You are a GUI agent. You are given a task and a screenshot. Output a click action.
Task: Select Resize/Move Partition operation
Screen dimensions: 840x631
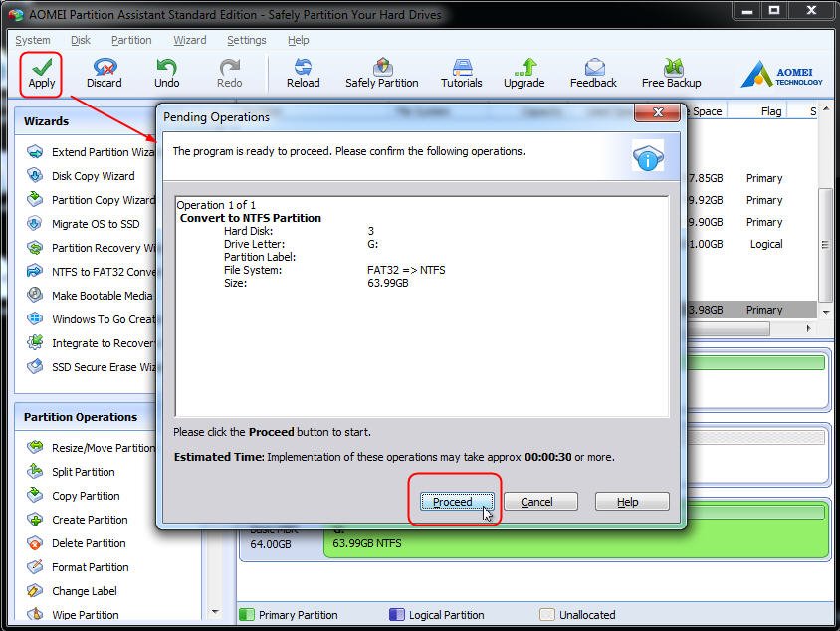point(91,447)
